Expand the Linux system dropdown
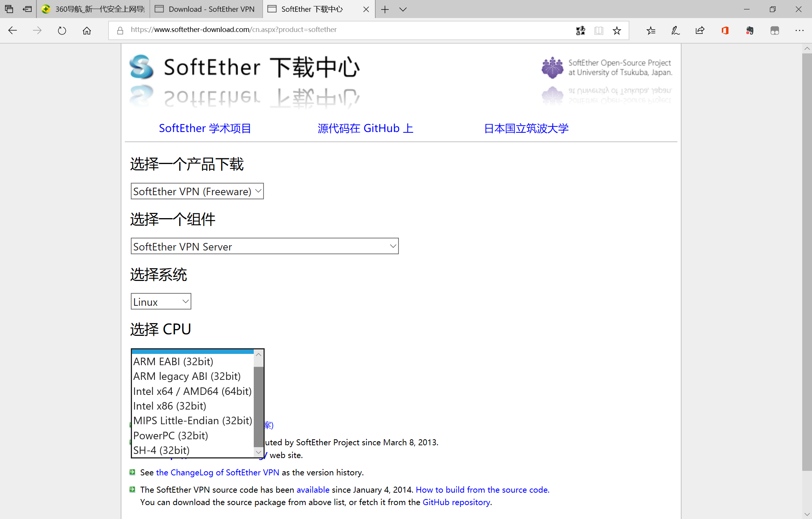Screen dimensions: 812x519 (161, 302)
